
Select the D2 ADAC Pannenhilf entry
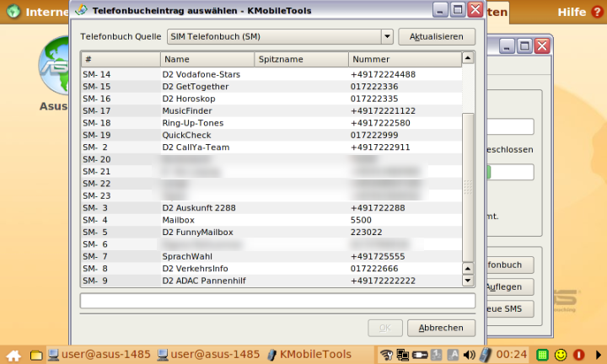pyautogui.click(x=271, y=281)
